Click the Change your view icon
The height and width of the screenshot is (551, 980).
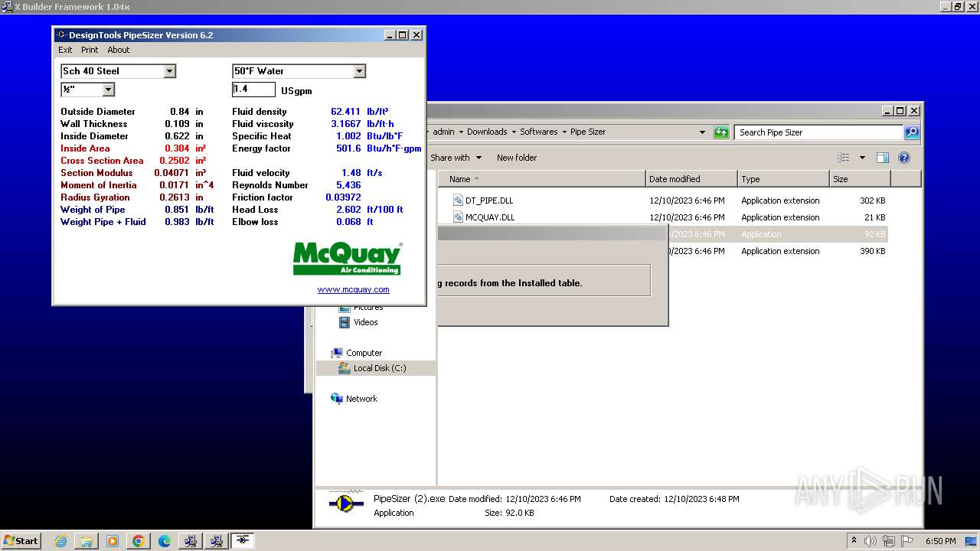click(x=844, y=158)
